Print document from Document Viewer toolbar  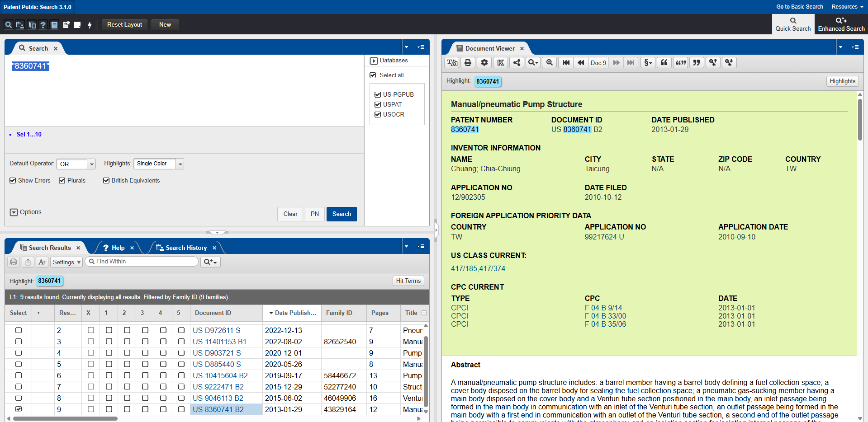[x=468, y=63]
